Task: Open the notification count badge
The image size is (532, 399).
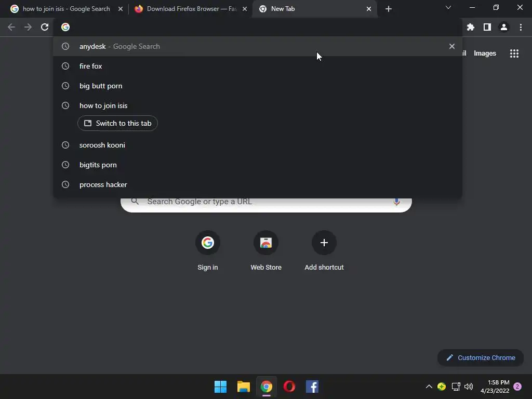Action: [x=518, y=387]
